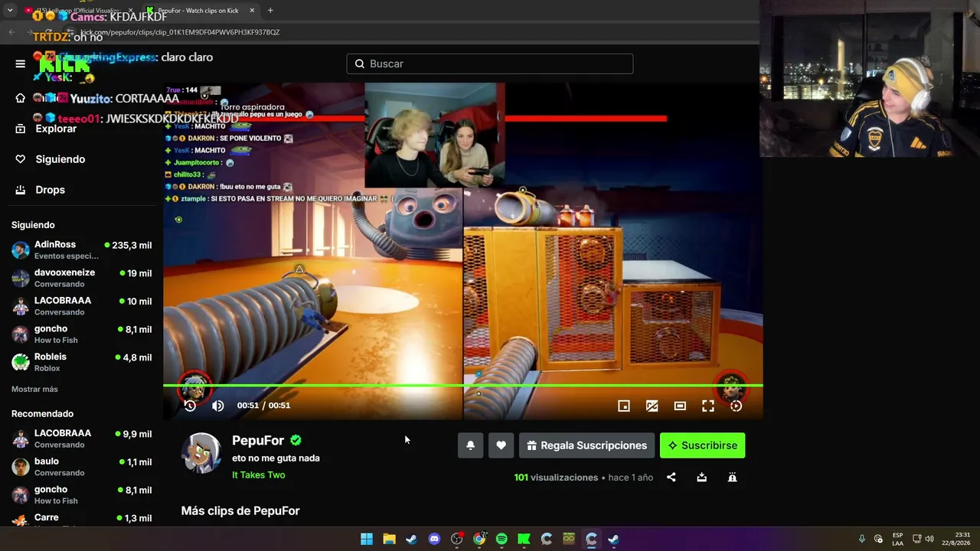The height and width of the screenshot is (551, 980).
Task: Open baulo channel in Recomendado list
Action: click(81, 467)
